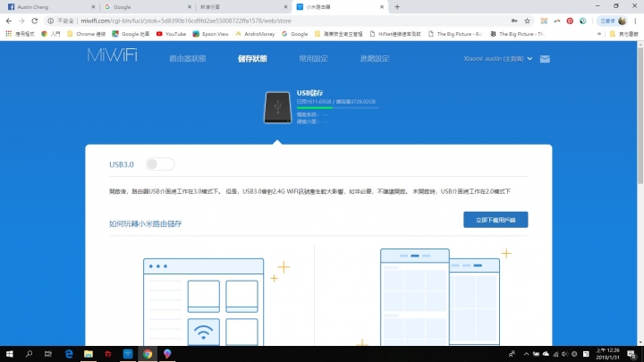Bookmark this page with the star
The image size is (644, 362).
click(x=528, y=21)
